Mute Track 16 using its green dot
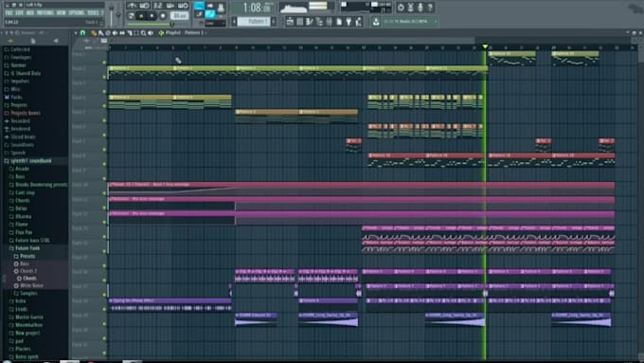 (104, 280)
